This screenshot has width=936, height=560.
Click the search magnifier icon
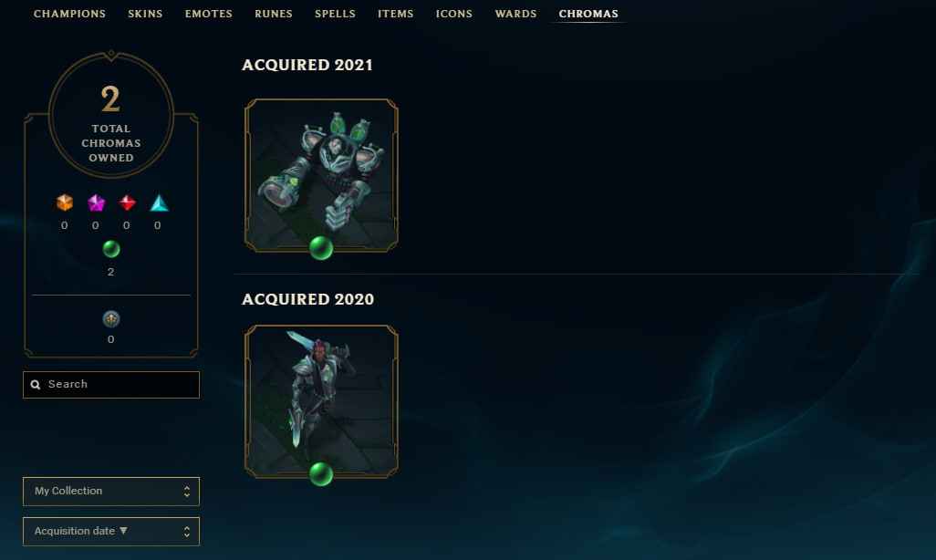pos(36,385)
